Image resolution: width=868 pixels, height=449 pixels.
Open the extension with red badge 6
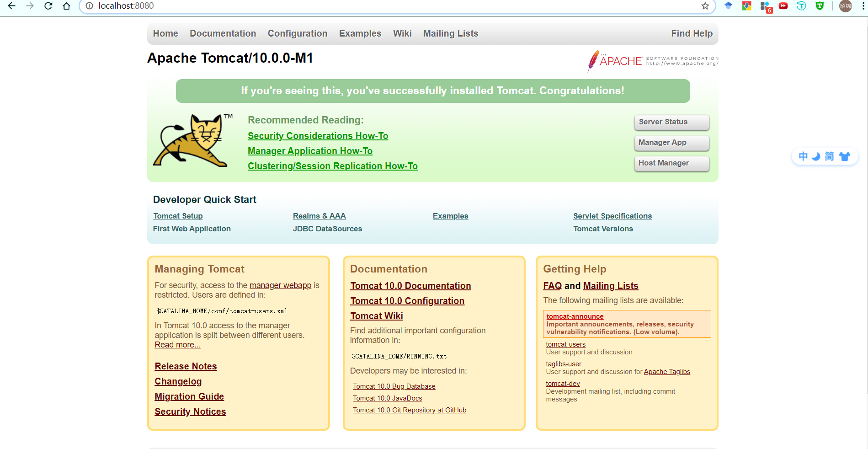(x=766, y=6)
